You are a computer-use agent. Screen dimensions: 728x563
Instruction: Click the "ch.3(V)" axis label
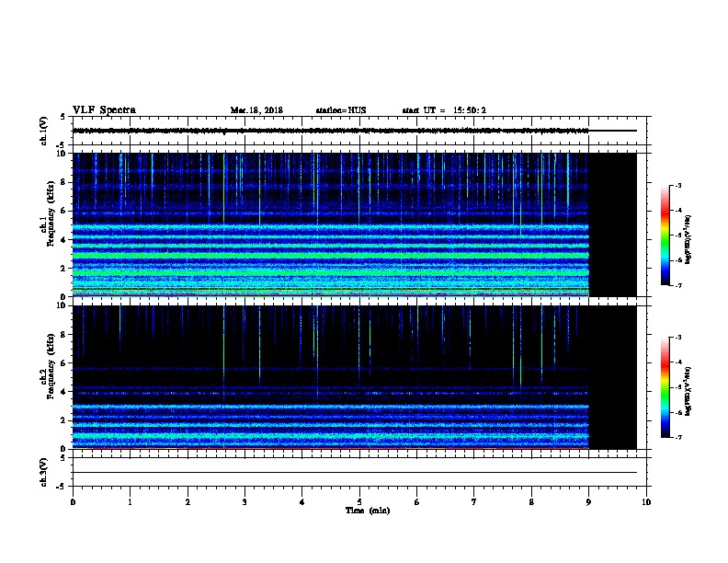tap(43, 472)
